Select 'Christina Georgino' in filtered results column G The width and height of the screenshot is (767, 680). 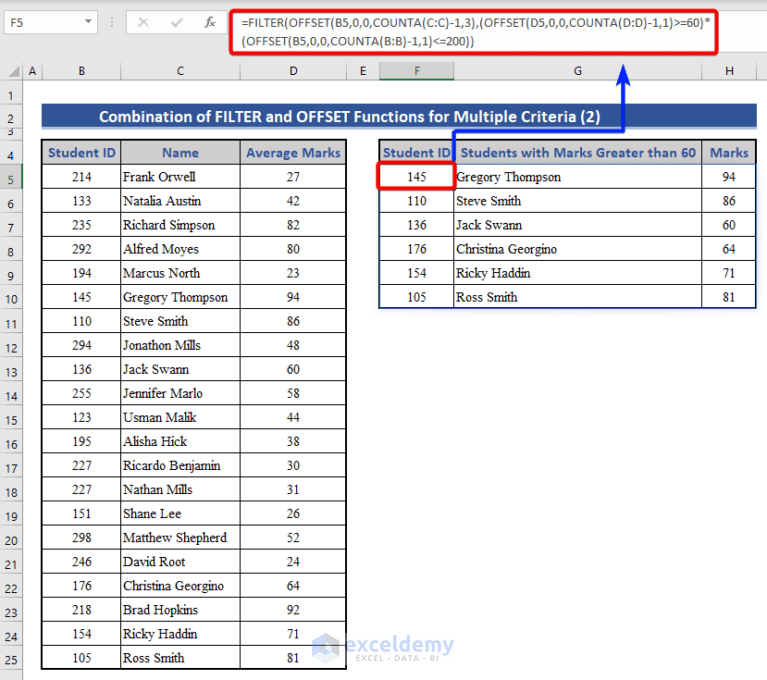point(578,249)
